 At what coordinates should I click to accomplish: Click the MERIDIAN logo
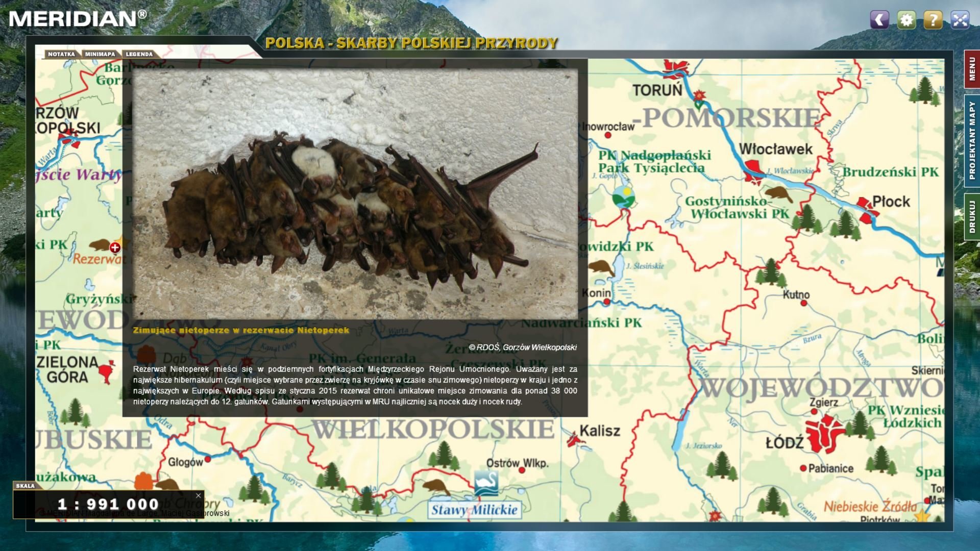click(78, 19)
